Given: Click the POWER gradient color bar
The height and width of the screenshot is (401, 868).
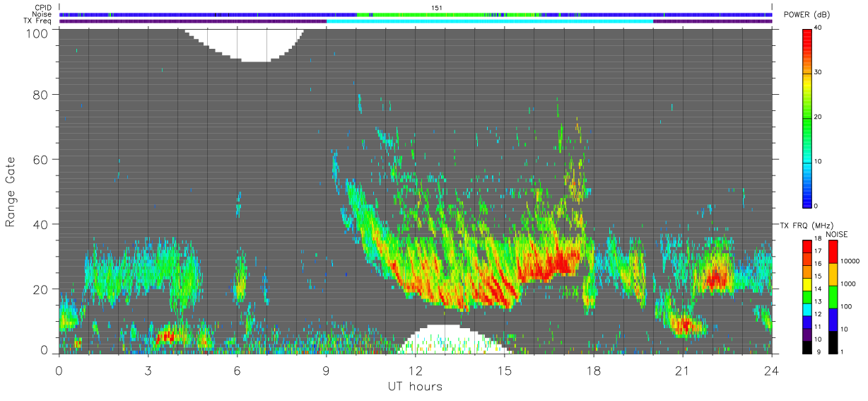Looking at the screenshot, I should [x=807, y=117].
